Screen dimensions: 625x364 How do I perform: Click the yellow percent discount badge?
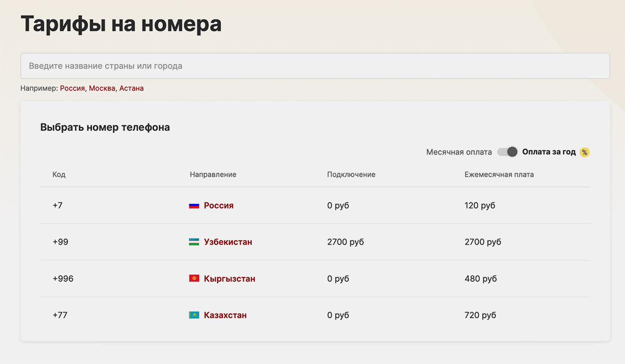584,152
